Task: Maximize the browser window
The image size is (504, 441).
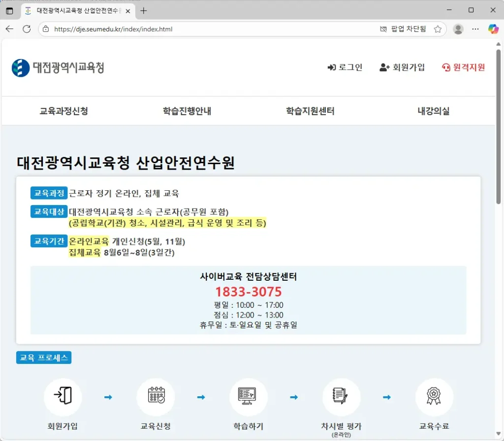Action: (471, 10)
